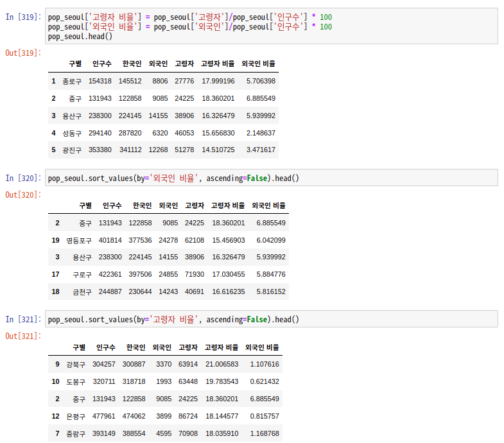Click the value 477961 in 은평구 row
This screenshot has height=443, width=504.
[104, 416]
